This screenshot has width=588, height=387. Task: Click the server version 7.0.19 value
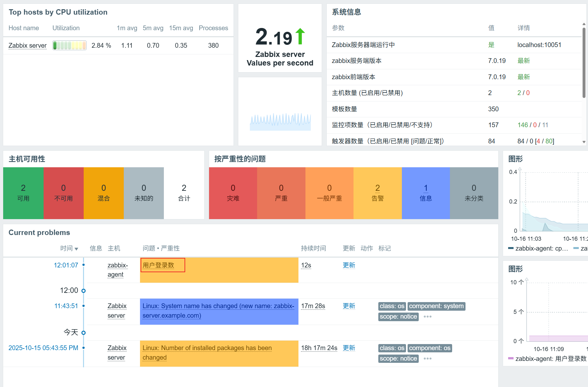coord(497,61)
